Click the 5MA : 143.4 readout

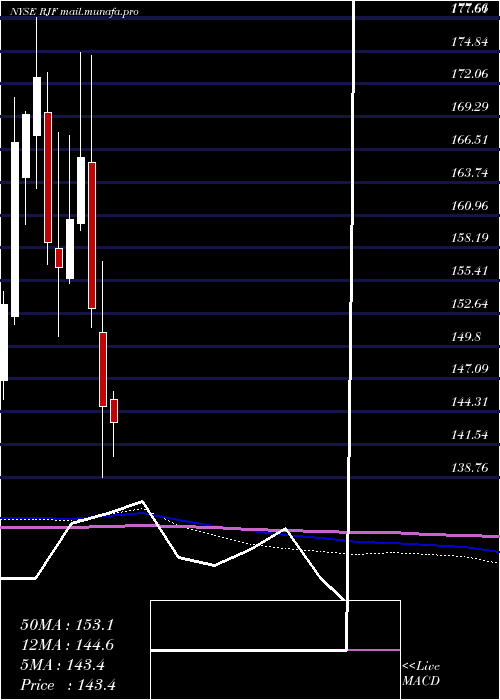[x=62, y=665]
